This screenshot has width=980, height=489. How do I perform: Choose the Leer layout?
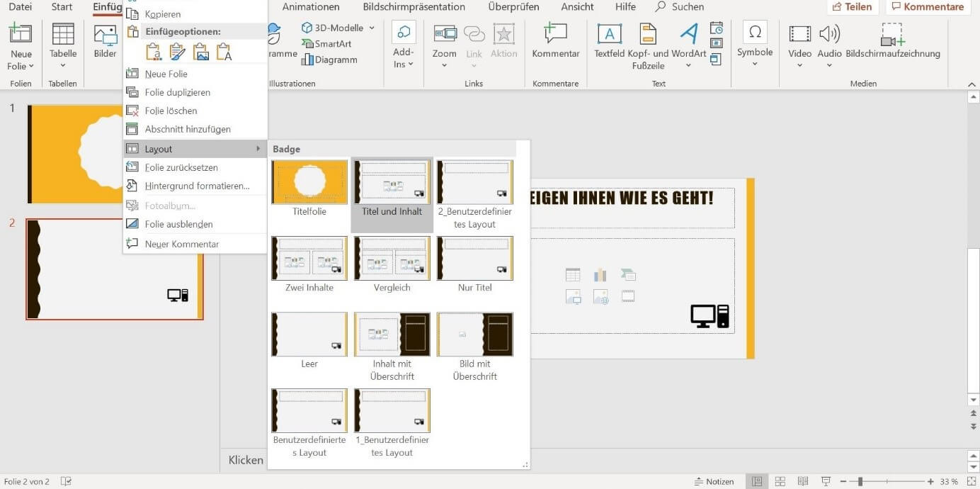(x=309, y=340)
